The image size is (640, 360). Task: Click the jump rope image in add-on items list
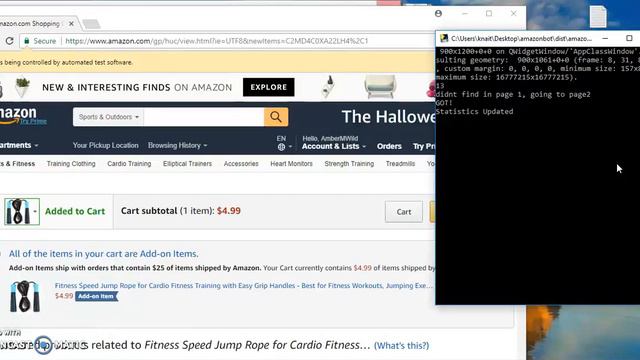(25, 297)
